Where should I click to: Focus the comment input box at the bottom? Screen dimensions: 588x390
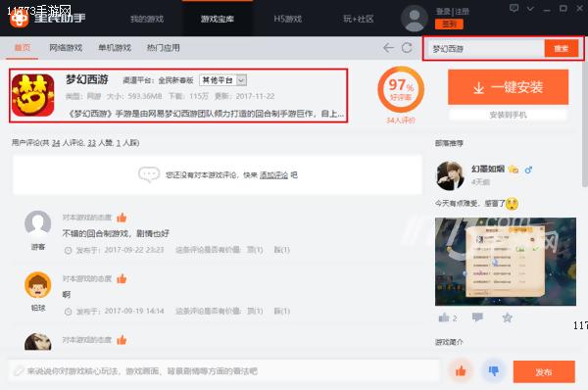[x=223, y=371]
